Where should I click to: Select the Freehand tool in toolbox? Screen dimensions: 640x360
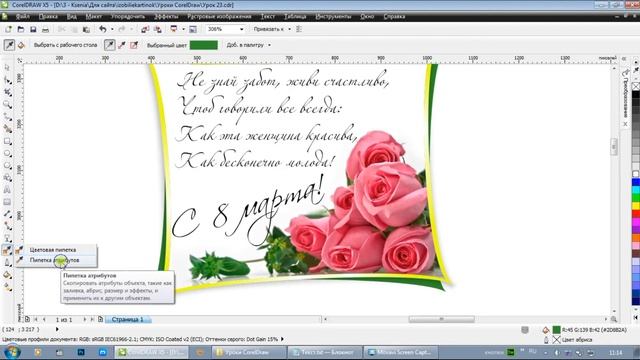click(7, 117)
